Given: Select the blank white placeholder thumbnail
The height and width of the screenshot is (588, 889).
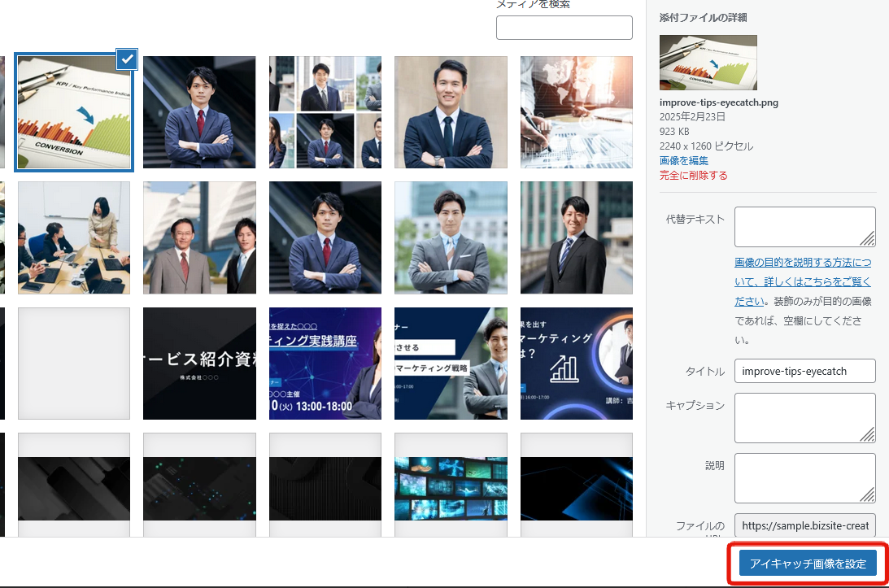Looking at the screenshot, I should click(74, 364).
